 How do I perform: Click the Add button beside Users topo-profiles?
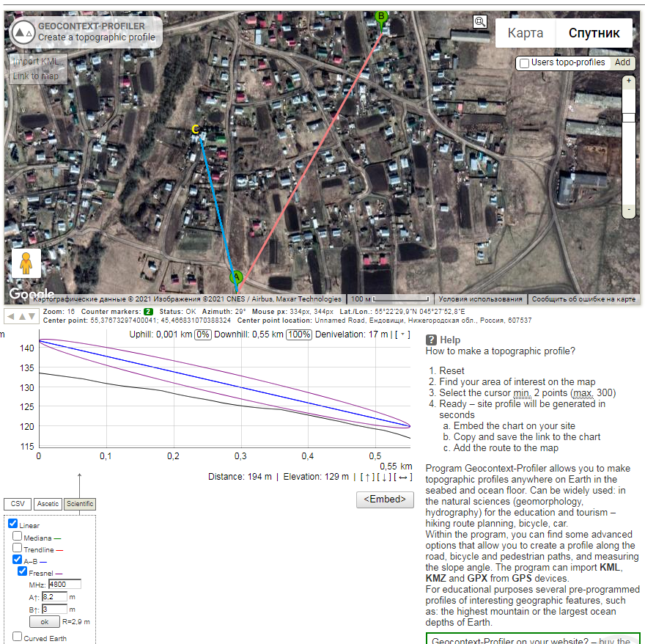[x=622, y=62]
